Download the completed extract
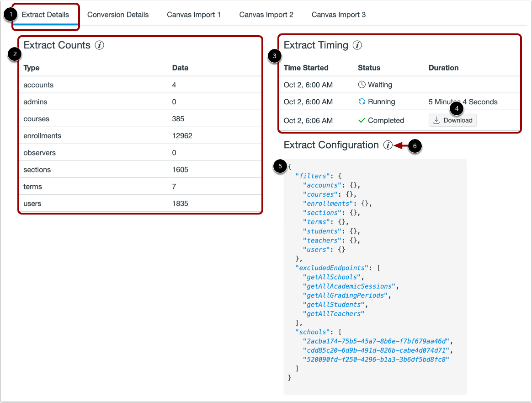This screenshot has width=532, height=403. (452, 120)
